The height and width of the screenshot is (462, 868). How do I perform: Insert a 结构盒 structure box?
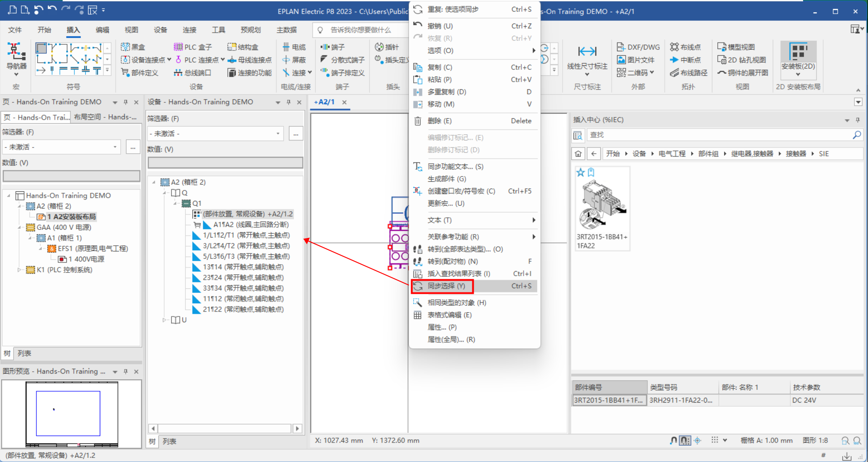click(243, 47)
